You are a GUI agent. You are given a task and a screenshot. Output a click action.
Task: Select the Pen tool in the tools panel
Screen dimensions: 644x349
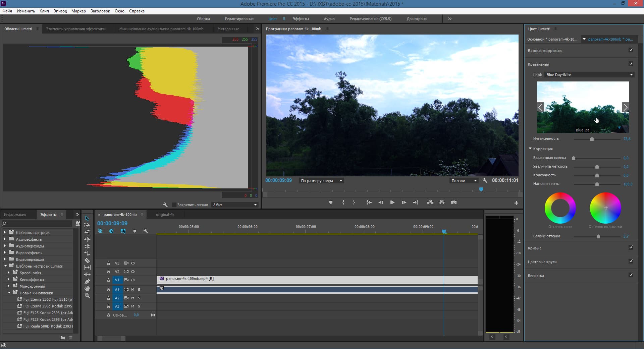point(87,282)
